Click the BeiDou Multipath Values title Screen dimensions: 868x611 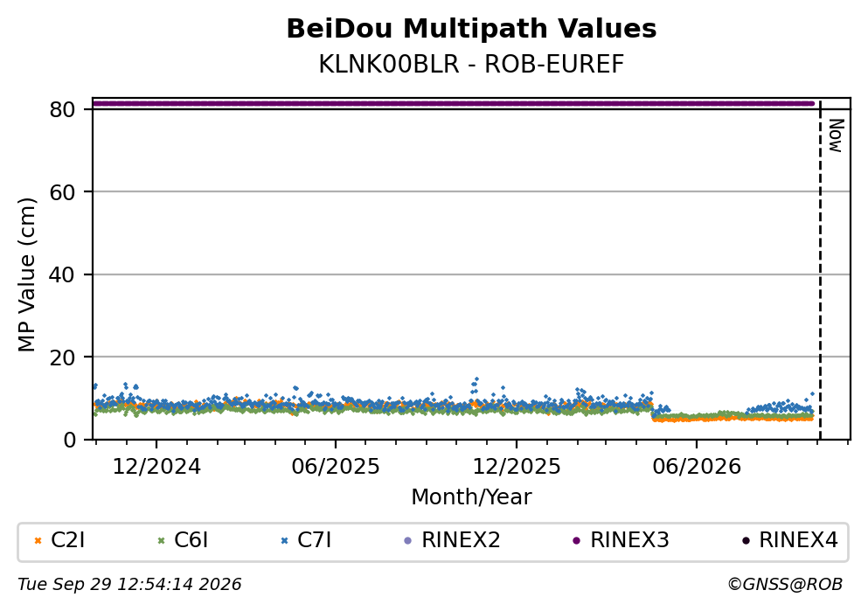coord(471,29)
